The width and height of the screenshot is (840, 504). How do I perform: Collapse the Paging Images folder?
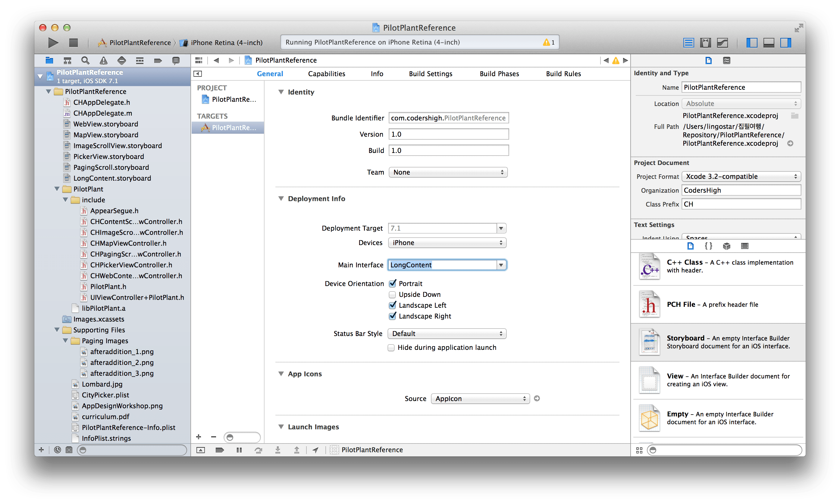66,341
